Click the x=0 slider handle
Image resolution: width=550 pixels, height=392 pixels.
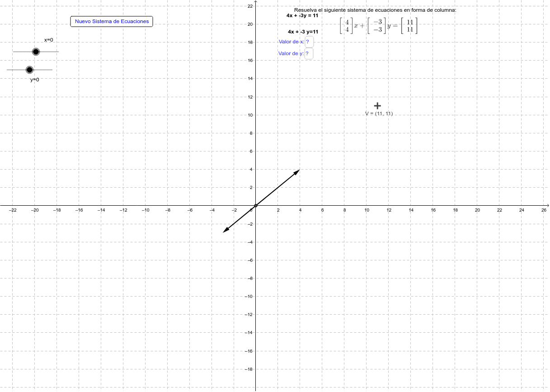(x=36, y=52)
